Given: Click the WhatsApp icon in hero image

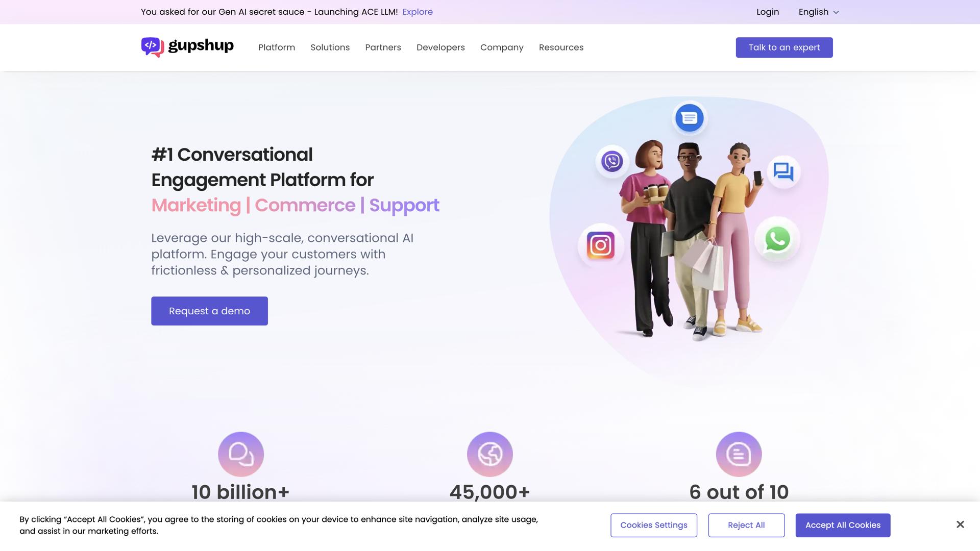Looking at the screenshot, I should point(777,239).
